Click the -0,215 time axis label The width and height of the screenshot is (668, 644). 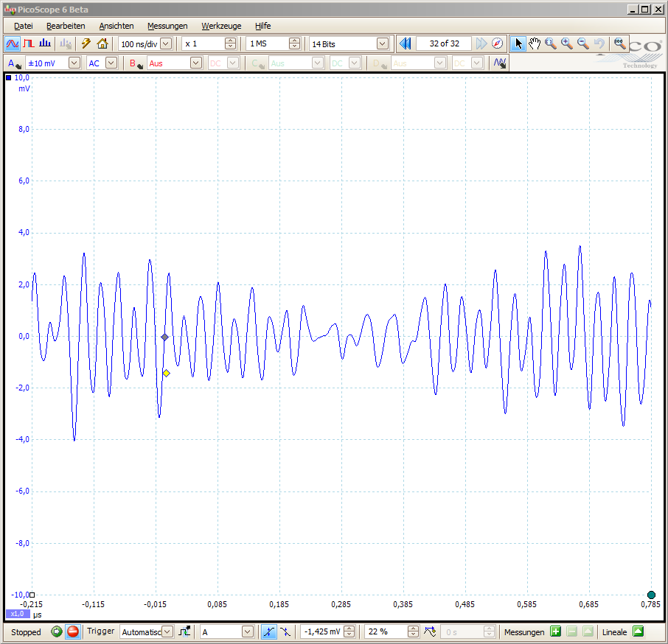coord(32,604)
